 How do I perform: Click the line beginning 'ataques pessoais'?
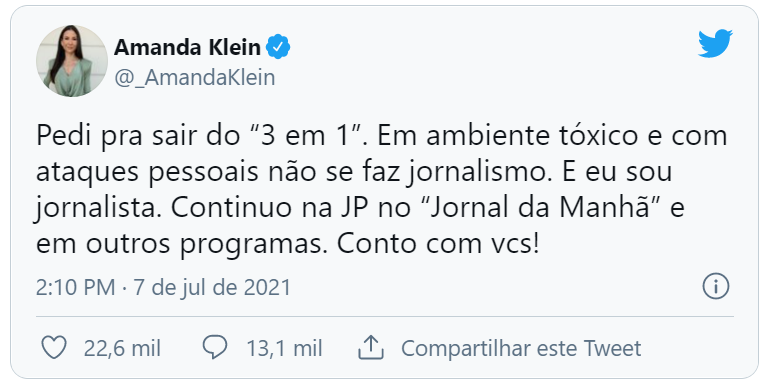(354, 173)
